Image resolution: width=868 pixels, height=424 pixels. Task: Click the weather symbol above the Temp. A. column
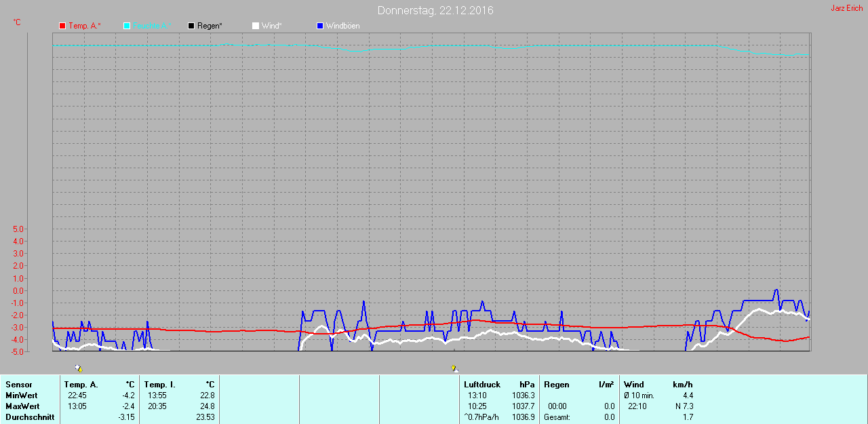79,368
